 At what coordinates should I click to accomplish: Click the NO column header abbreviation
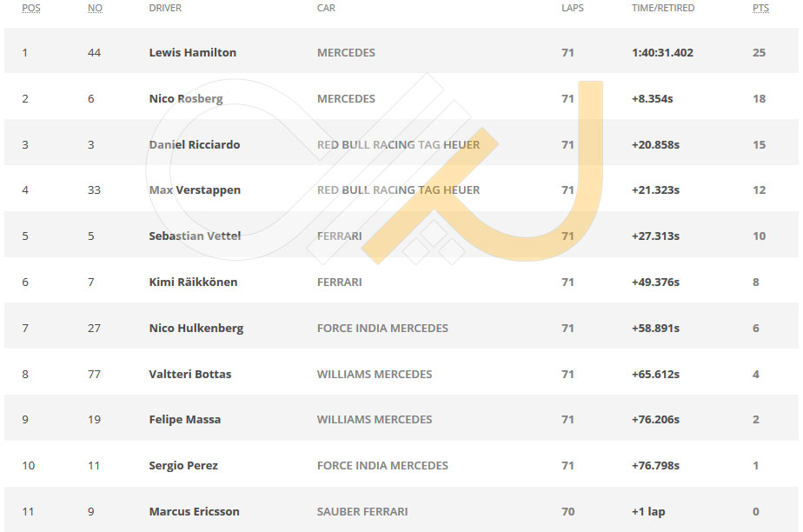coord(95,8)
